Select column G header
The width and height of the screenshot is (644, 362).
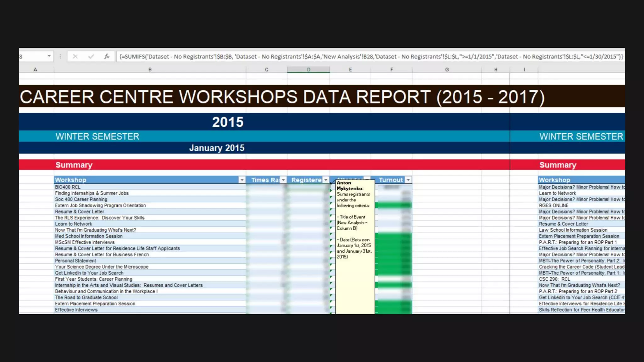447,69
